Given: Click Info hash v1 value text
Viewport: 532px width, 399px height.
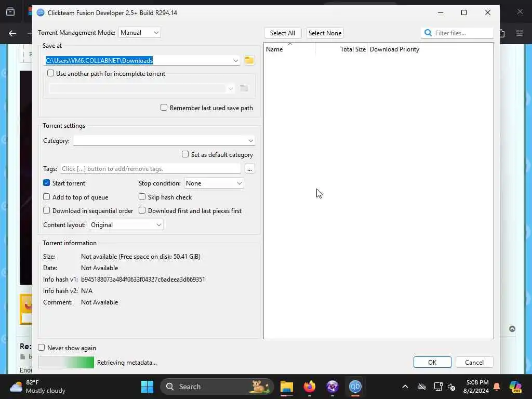Looking at the screenshot, I should [x=143, y=279].
